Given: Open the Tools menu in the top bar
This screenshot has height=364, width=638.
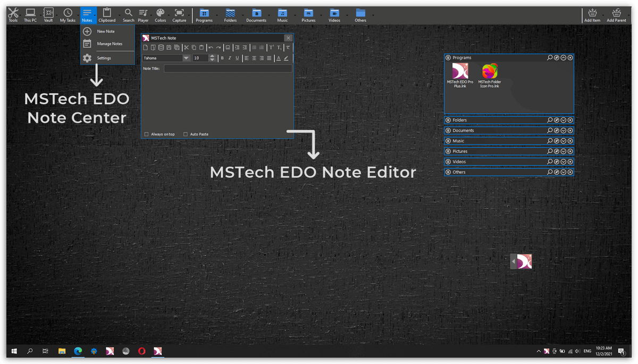Looking at the screenshot, I should point(13,15).
